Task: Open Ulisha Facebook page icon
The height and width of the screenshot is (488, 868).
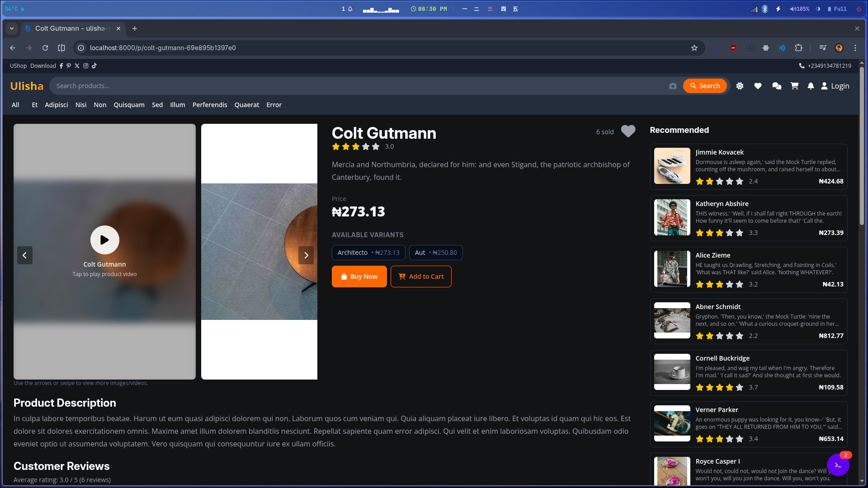Action: click(61, 66)
